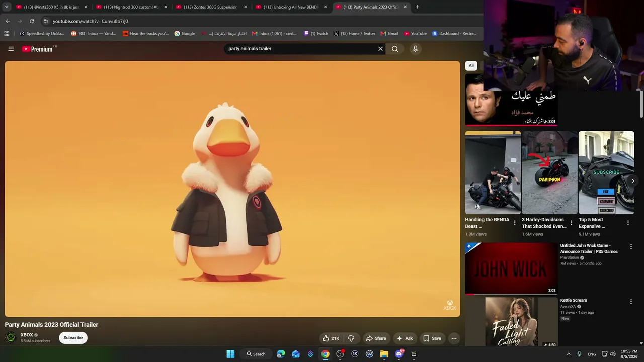The image size is (644, 362).
Task: Open more actions for the video
Action: point(454,338)
